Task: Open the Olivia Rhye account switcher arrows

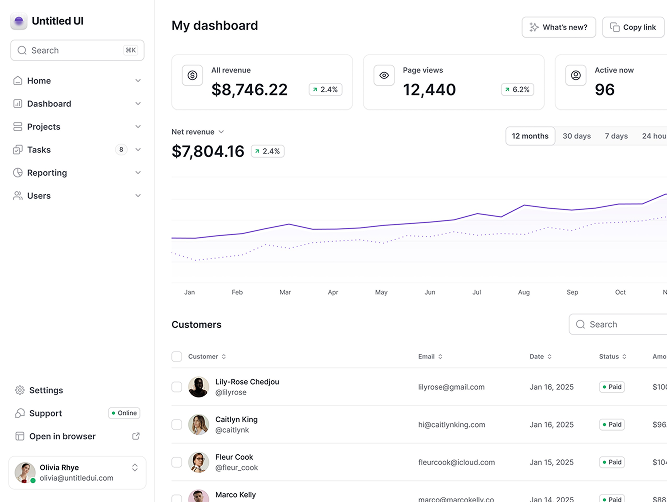Action: click(135, 468)
